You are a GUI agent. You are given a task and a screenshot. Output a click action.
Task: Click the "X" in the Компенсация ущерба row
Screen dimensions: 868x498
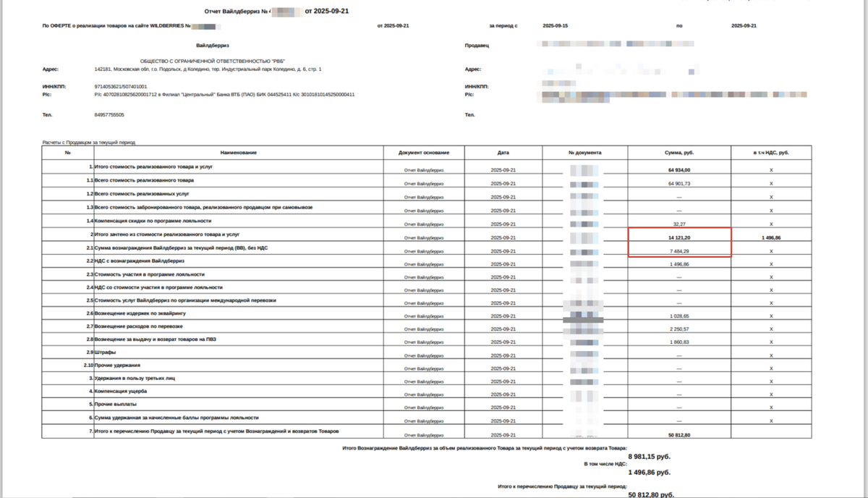tap(771, 394)
